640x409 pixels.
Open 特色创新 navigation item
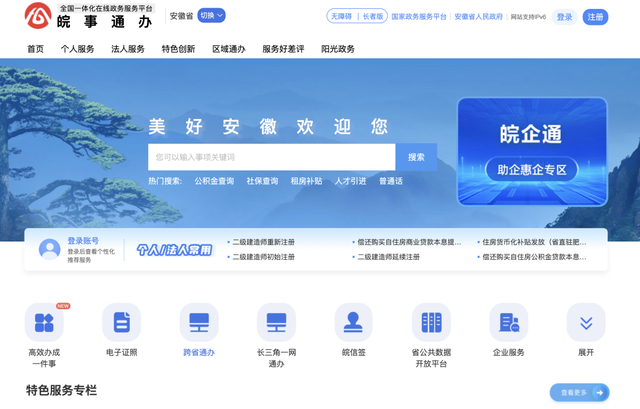click(x=178, y=49)
